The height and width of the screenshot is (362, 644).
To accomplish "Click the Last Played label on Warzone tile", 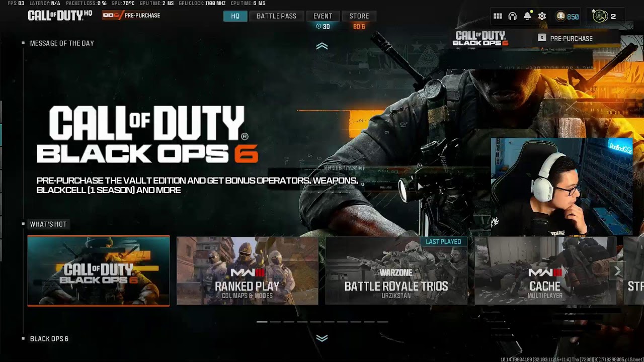I will pos(443,242).
